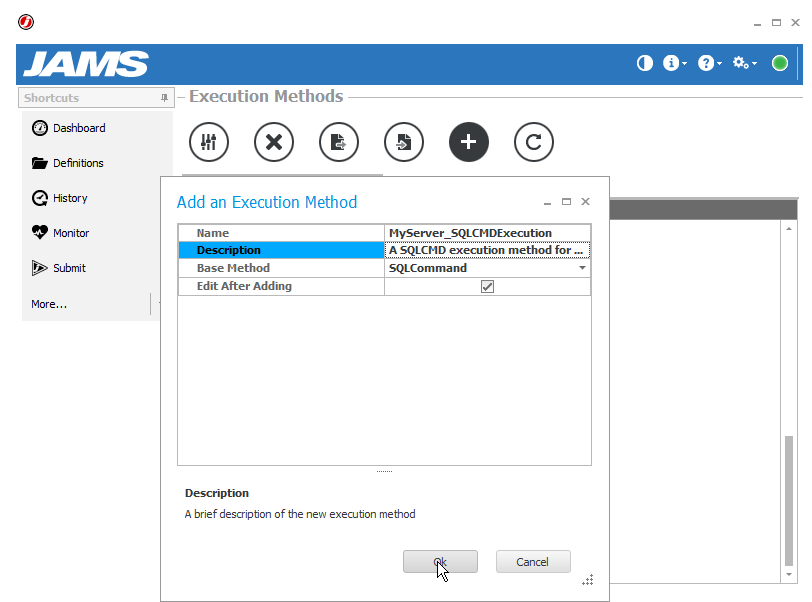Select the Name property label
Screen dimensions: 812x602
click(213, 233)
